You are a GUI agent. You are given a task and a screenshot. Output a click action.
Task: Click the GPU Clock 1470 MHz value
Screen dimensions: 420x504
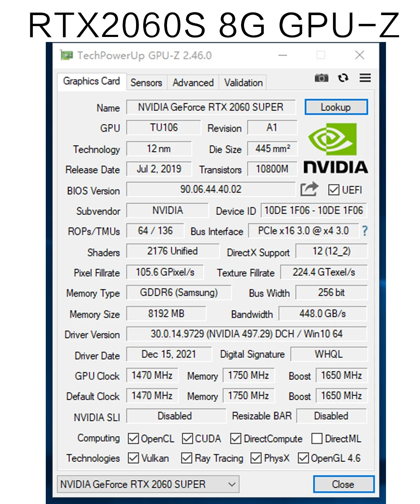[x=152, y=375]
